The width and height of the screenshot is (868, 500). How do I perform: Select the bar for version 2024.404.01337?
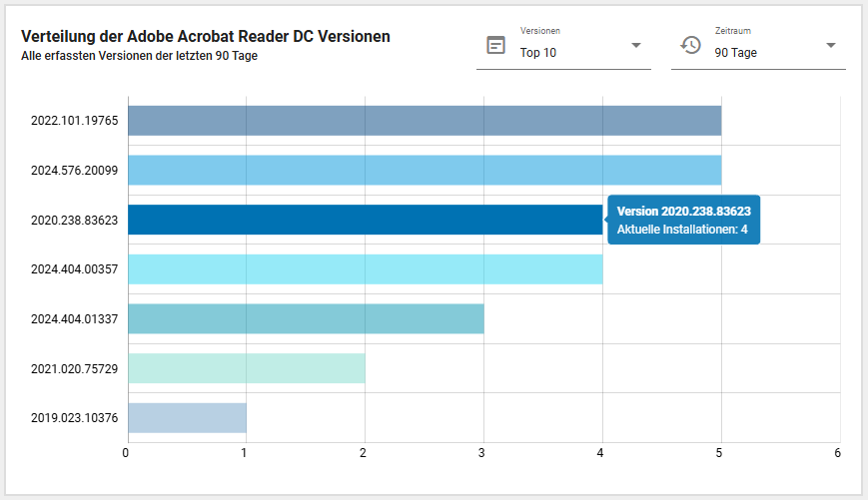click(306, 319)
